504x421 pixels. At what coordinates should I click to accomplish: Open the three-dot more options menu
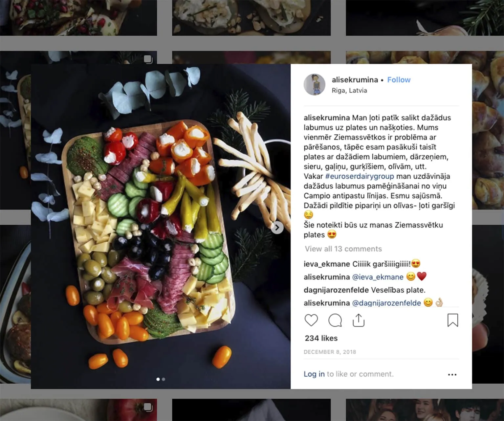[452, 374]
